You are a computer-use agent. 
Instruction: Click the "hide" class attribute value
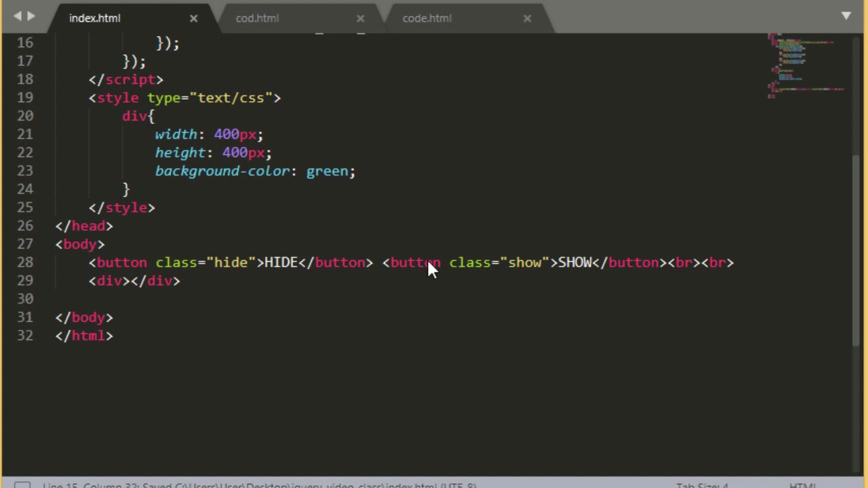coord(231,262)
